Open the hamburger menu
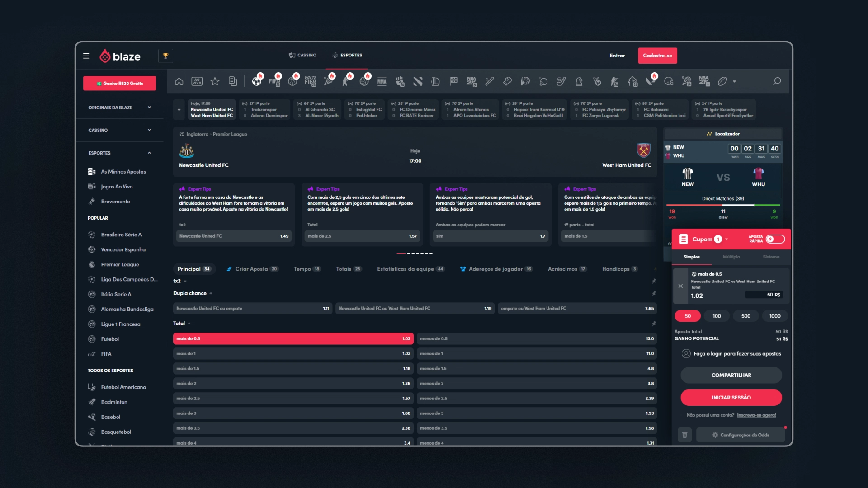This screenshot has height=488, width=868. 86,56
